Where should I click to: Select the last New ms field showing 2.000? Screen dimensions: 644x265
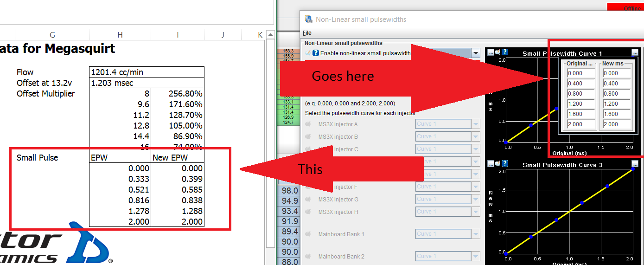(617, 124)
